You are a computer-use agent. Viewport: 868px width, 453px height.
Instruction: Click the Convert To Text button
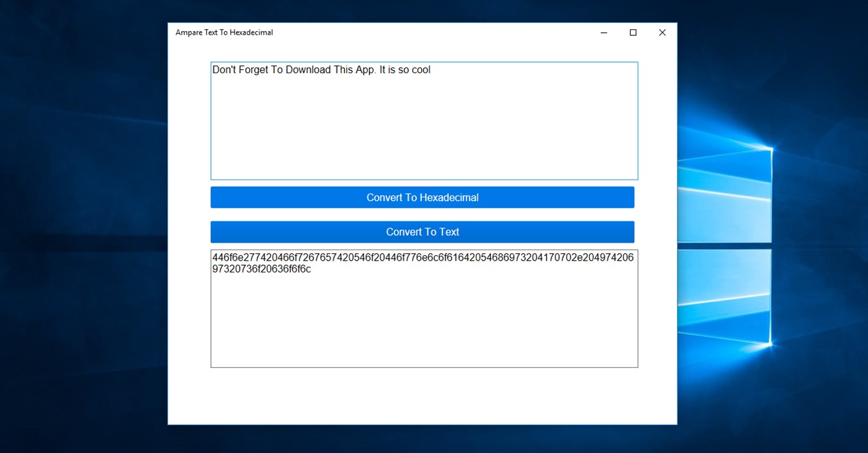(423, 231)
